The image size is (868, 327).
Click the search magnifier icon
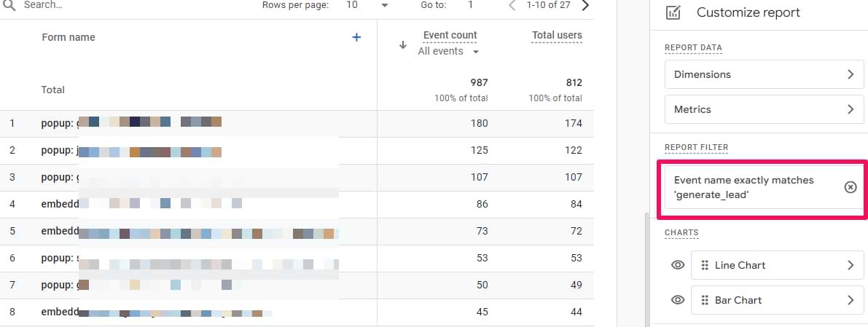[x=9, y=5]
